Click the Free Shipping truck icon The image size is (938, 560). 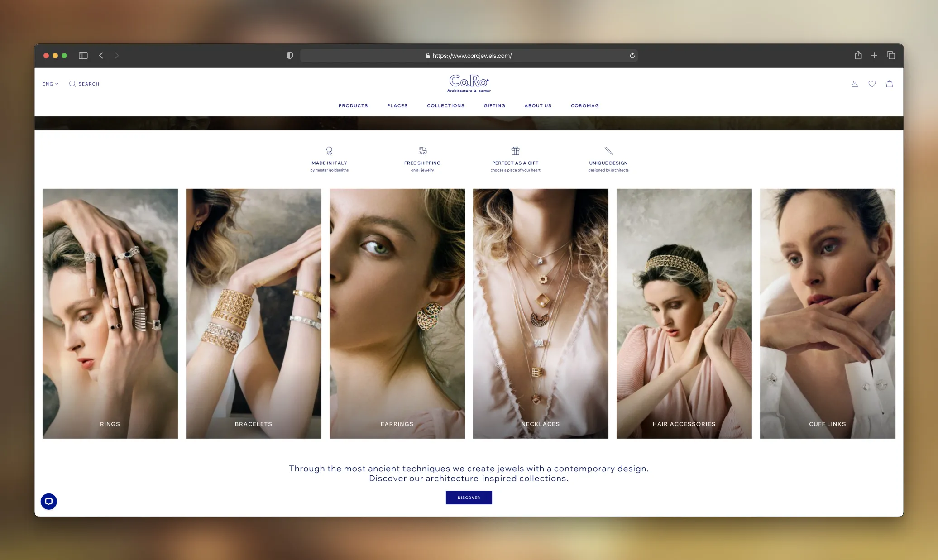tap(422, 151)
